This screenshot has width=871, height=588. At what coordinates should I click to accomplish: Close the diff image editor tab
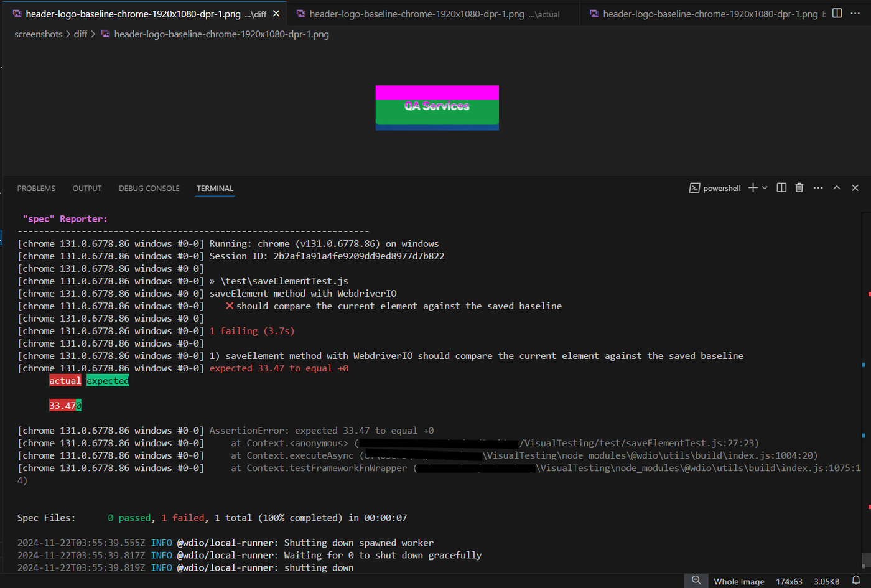(276, 14)
